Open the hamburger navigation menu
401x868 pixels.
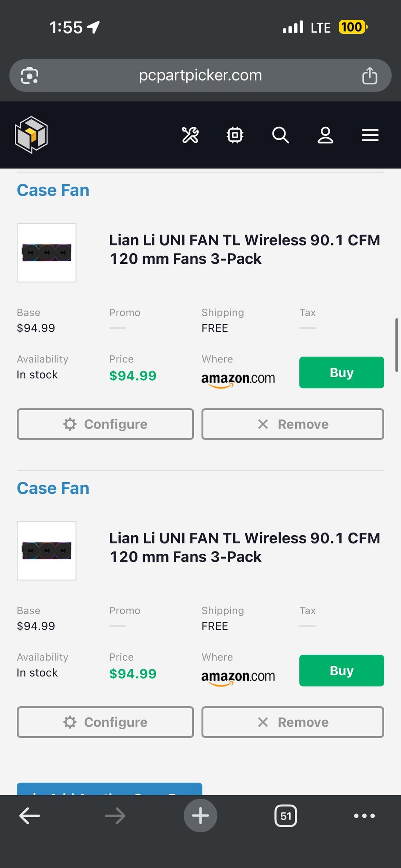coord(370,135)
